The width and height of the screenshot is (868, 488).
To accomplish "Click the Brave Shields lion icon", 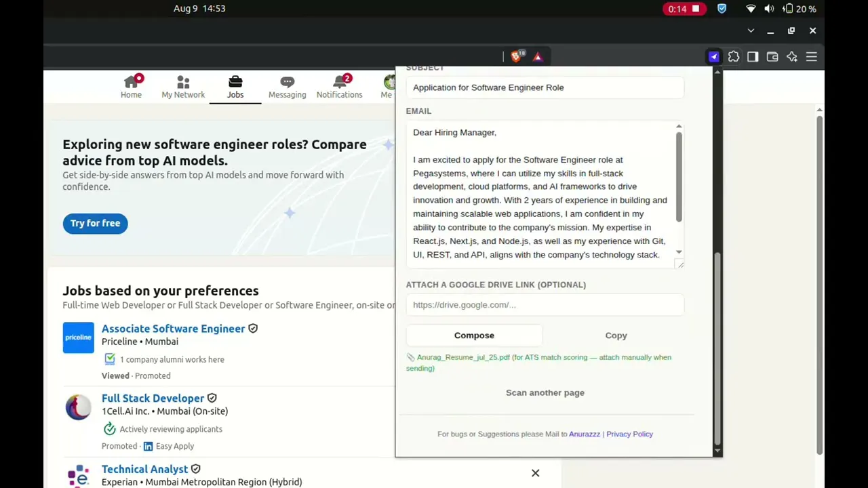I will [x=517, y=57].
